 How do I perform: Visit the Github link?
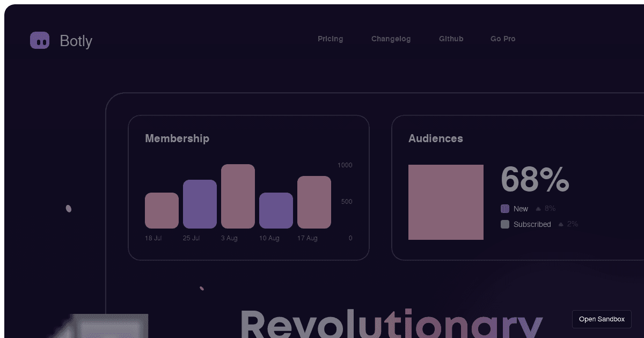point(451,39)
